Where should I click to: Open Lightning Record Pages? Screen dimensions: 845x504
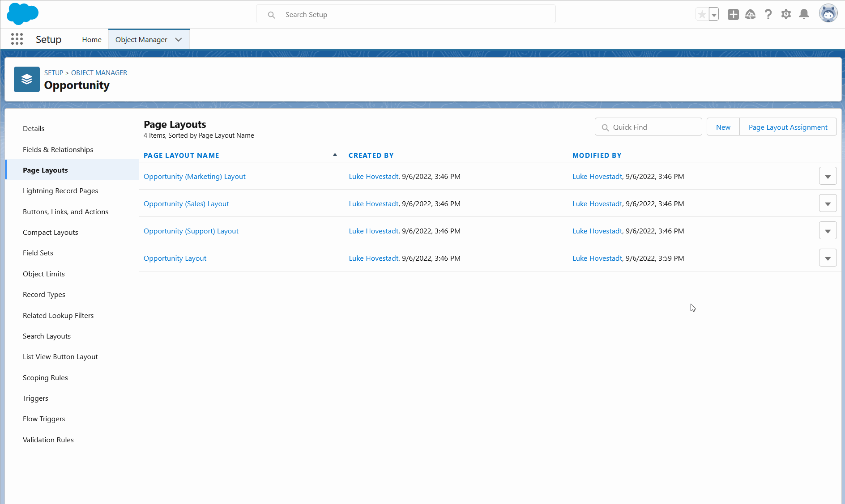(x=60, y=191)
